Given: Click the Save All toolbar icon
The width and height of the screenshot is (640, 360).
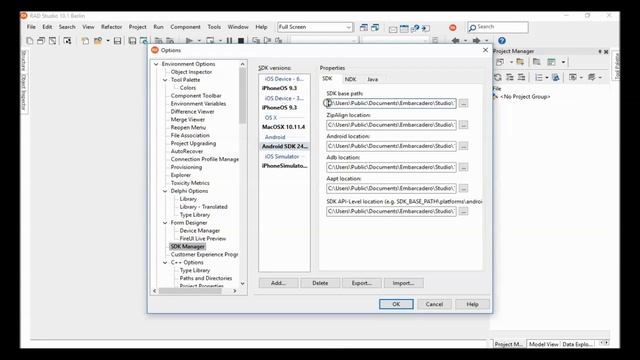Looking at the screenshot, I should pos(132,41).
